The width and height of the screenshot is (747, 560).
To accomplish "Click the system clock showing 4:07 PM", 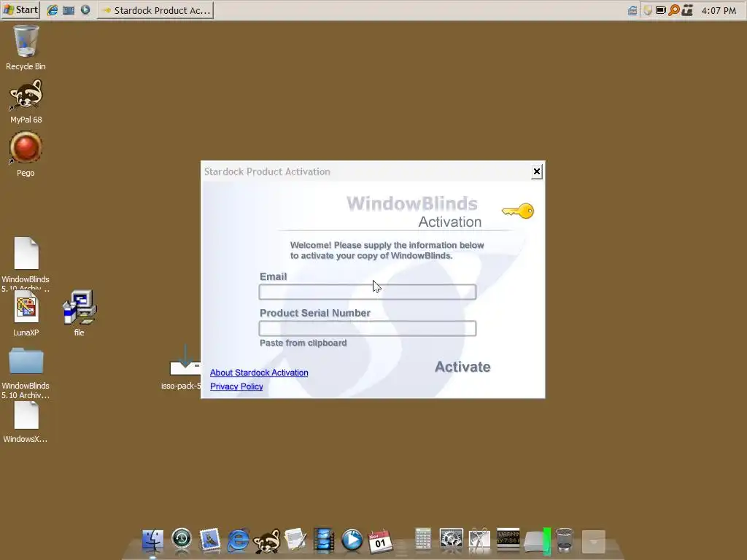I will click(x=719, y=10).
